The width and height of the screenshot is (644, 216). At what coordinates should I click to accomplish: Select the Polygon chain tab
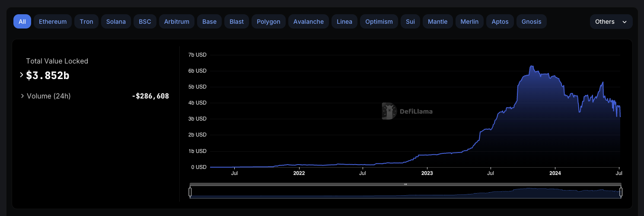click(268, 22)
